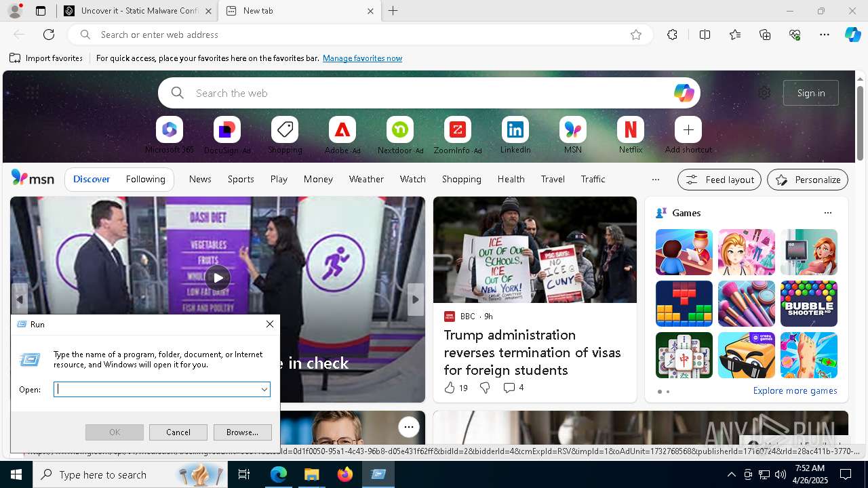Open the Bubble Shooter game thumbnail
Screen dimensions: 868x488
(808, 304)
